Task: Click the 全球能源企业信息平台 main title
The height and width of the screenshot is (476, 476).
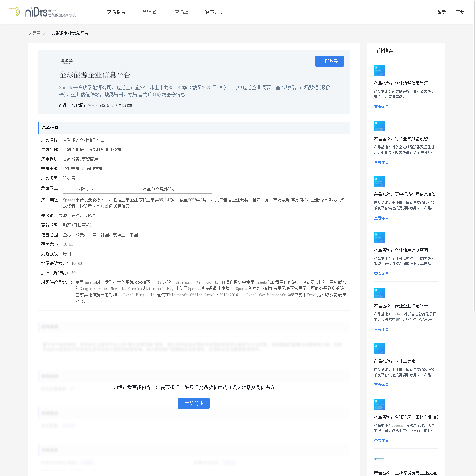Action: coord(95,75)
